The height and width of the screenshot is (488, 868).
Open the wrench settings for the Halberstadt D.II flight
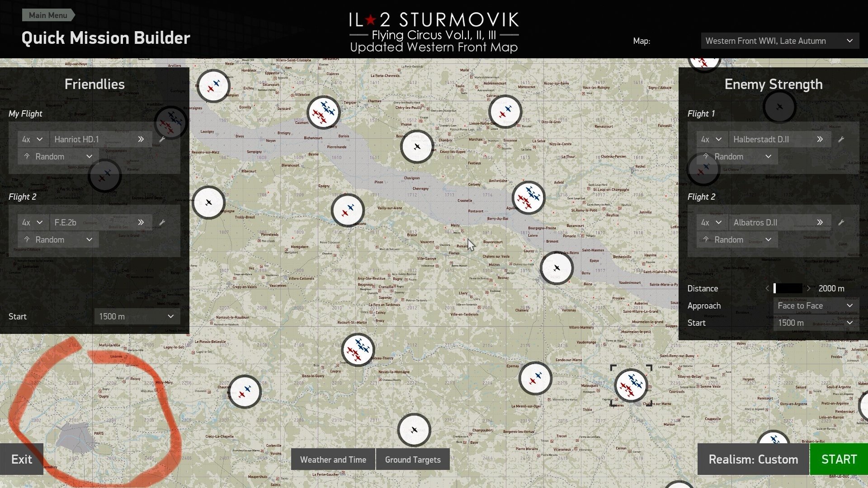click(841, 140)
